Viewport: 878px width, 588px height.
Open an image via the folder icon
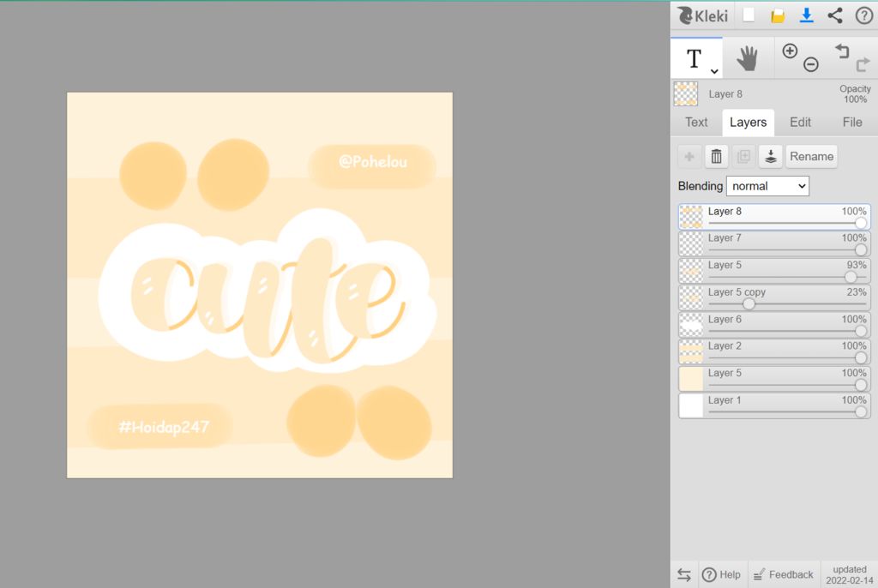(x=777, y=15)
